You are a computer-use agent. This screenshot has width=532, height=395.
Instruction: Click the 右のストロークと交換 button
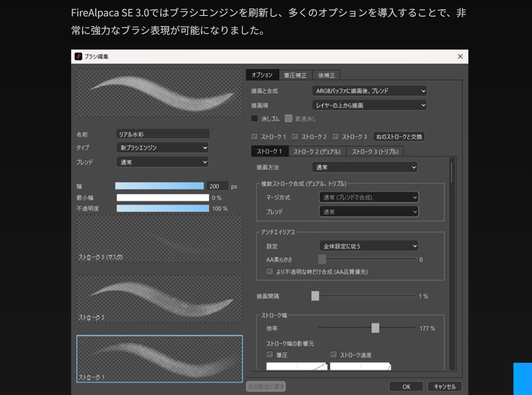(x=399, y=137)
